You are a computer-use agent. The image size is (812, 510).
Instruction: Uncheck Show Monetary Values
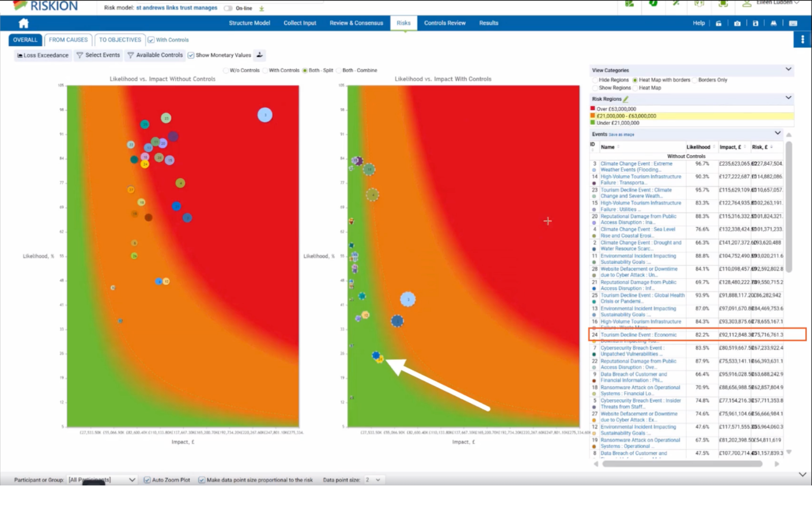click(191, 55)
